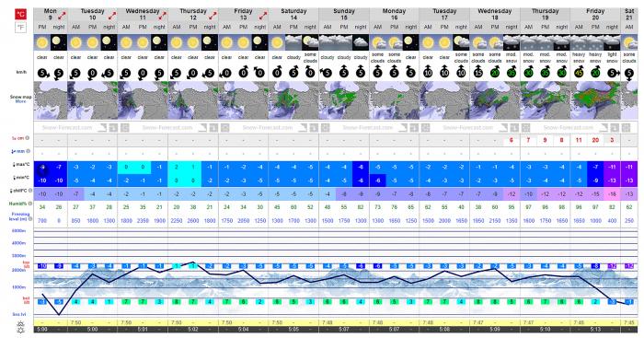Switch temperature units to °C

click(20, 15)
